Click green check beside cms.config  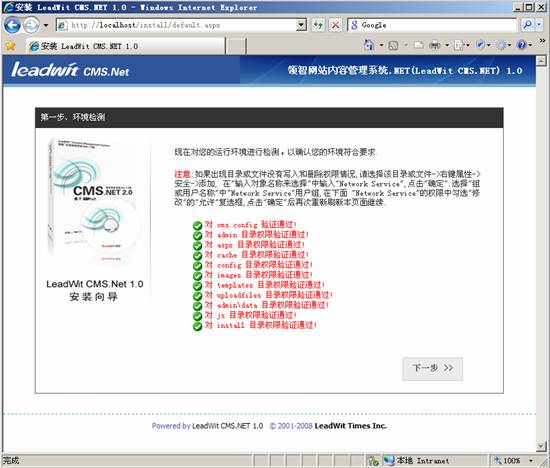197,226
